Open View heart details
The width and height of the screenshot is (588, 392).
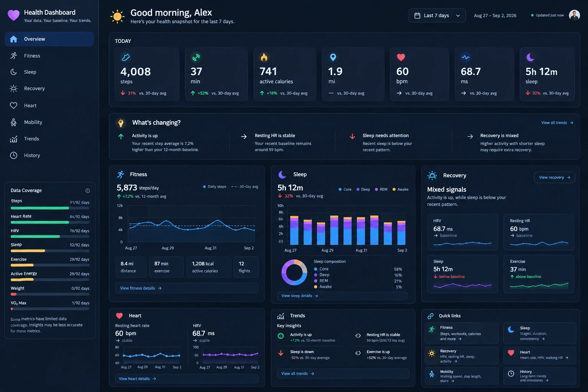pyautogui.click(x=187, y=379)
